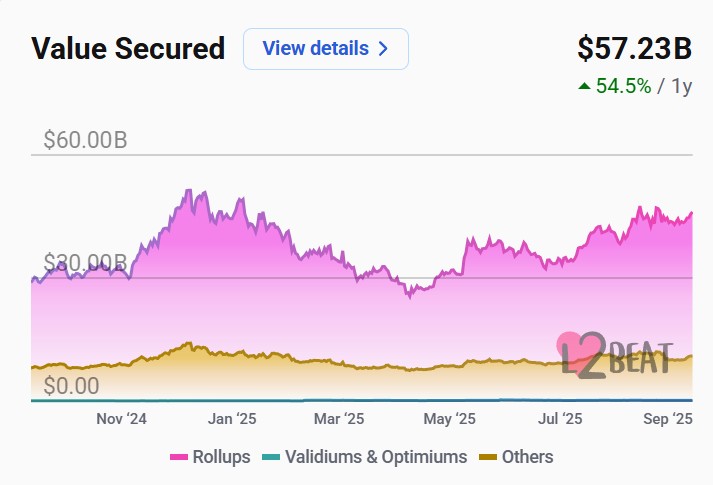Click the $60.00B gridline label
This screenshot has width=713, height=485.
point(85,141)
